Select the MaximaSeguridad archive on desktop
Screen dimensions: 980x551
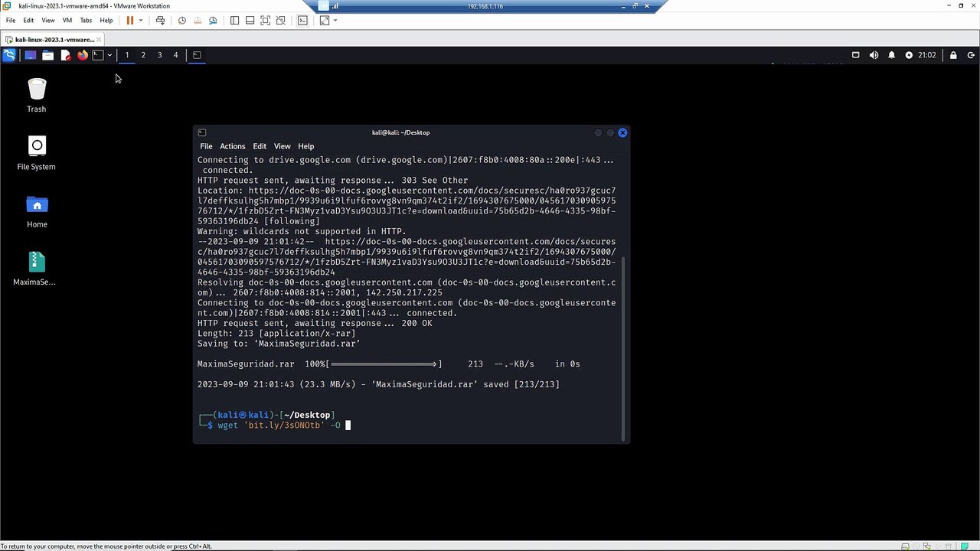coord(35,269)
